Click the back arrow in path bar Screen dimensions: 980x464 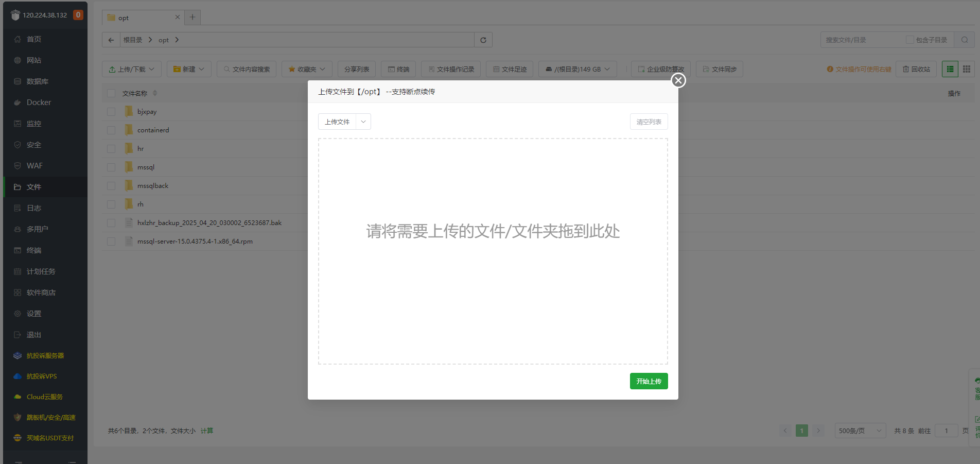coord(111,40)
